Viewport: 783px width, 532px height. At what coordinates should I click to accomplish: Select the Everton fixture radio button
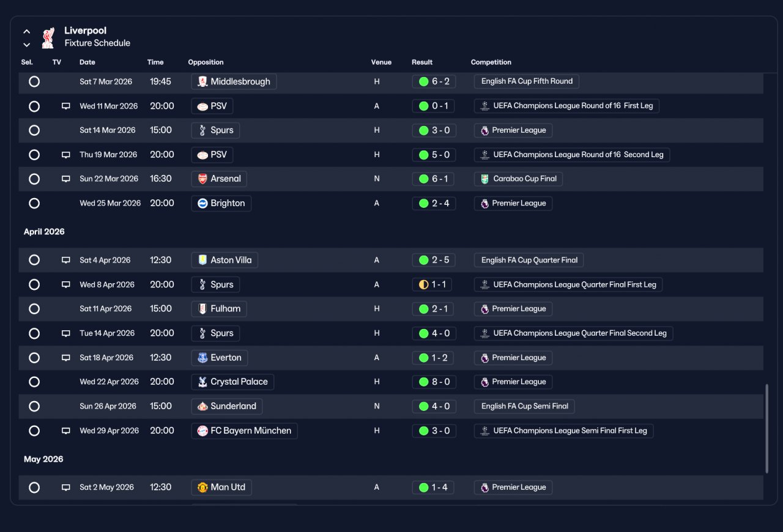click(x=34, y=358)
